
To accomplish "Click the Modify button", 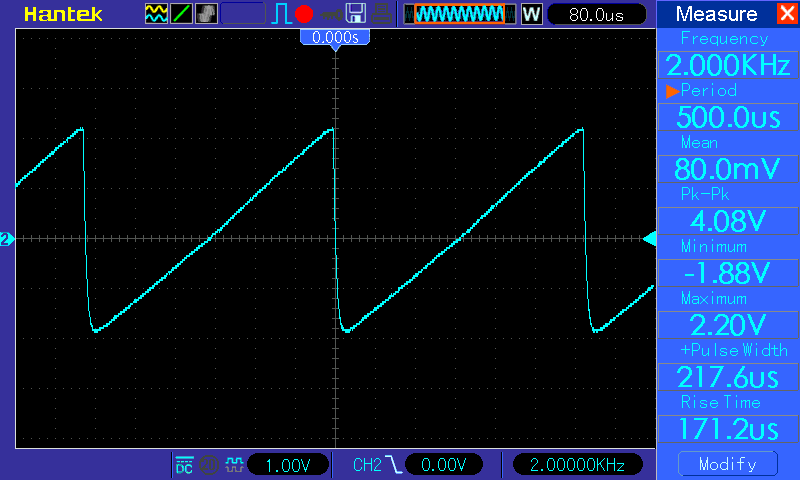I will pyautogui.click(x=728, y=464).
